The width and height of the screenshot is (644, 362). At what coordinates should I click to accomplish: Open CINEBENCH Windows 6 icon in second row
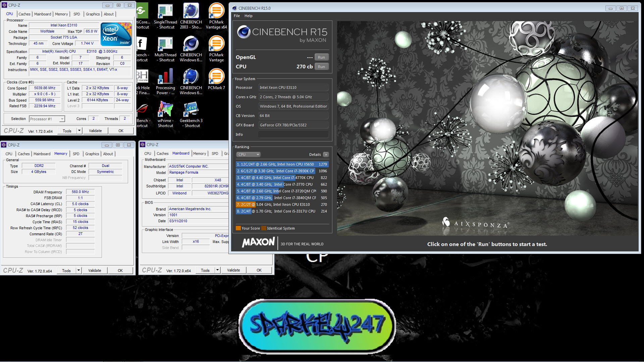pos(191,49)
